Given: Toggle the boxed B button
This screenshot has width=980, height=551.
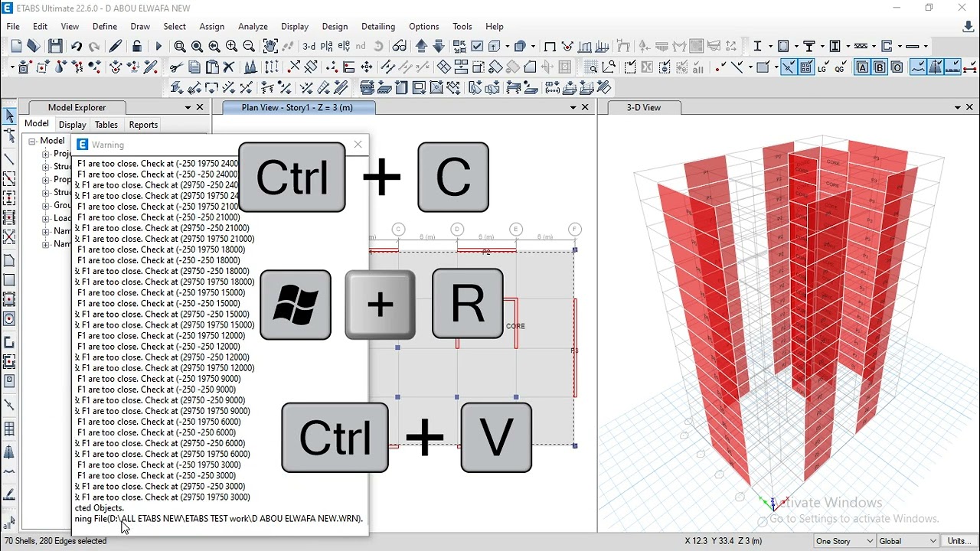Looking at the screenshot, I should (880, 67).
